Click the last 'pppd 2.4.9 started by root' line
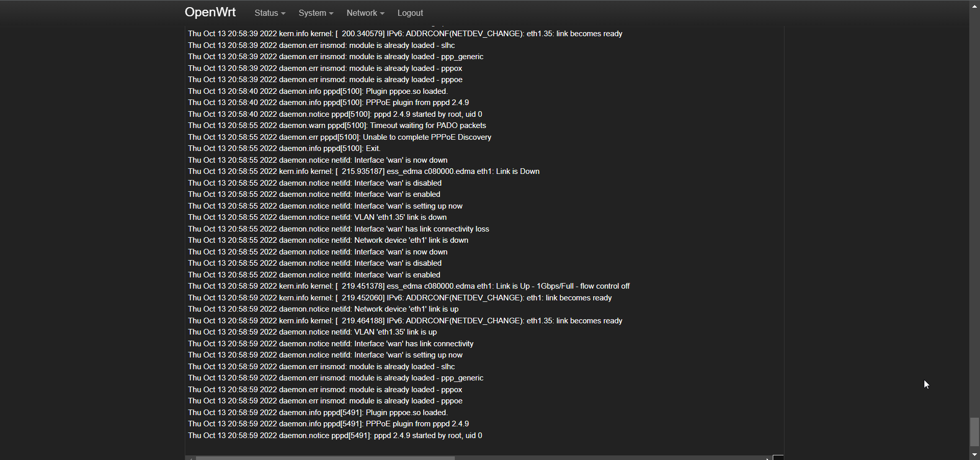 click(335, 436)
